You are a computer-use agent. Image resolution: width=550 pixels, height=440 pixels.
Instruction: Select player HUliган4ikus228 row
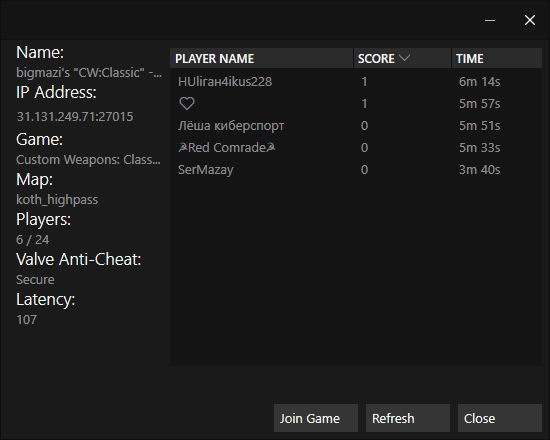[x=356, y=82]
